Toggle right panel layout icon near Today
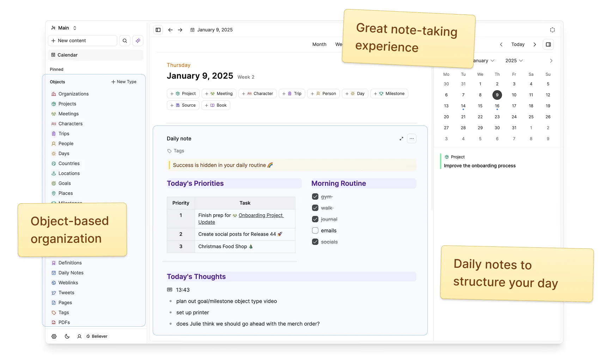The height and width of the screenshot is (364, 609). pos(548,44)
